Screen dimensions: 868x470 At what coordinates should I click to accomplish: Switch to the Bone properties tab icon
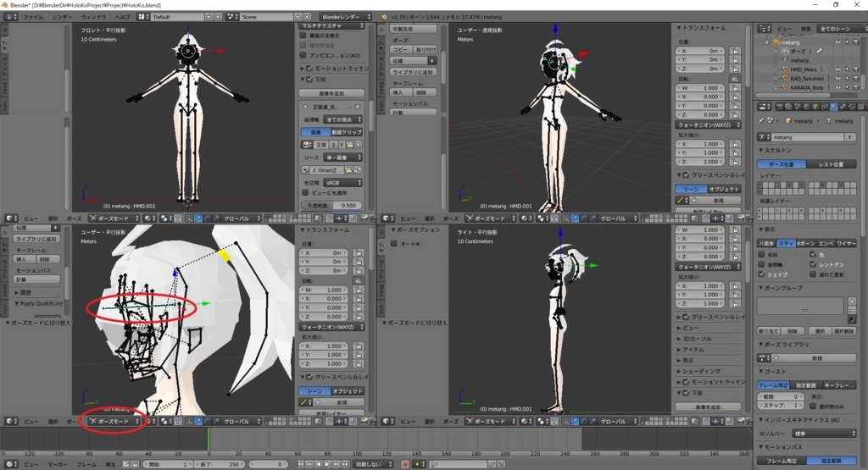(x=843, y=107)
